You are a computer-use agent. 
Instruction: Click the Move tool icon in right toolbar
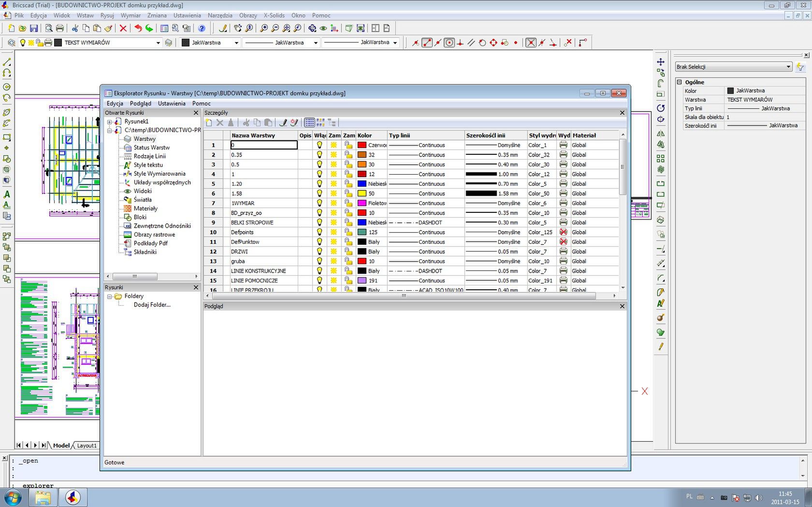click(661, 62)
